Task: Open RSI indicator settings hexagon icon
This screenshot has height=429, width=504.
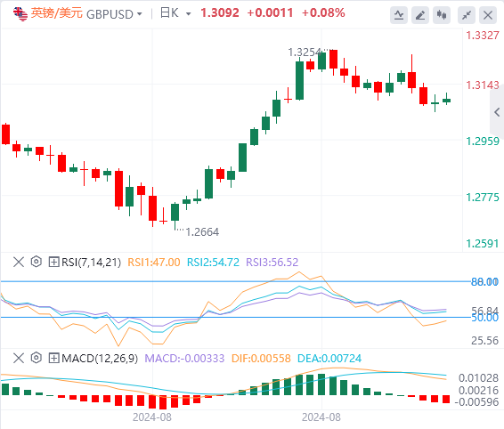Action: coord(37,262)
